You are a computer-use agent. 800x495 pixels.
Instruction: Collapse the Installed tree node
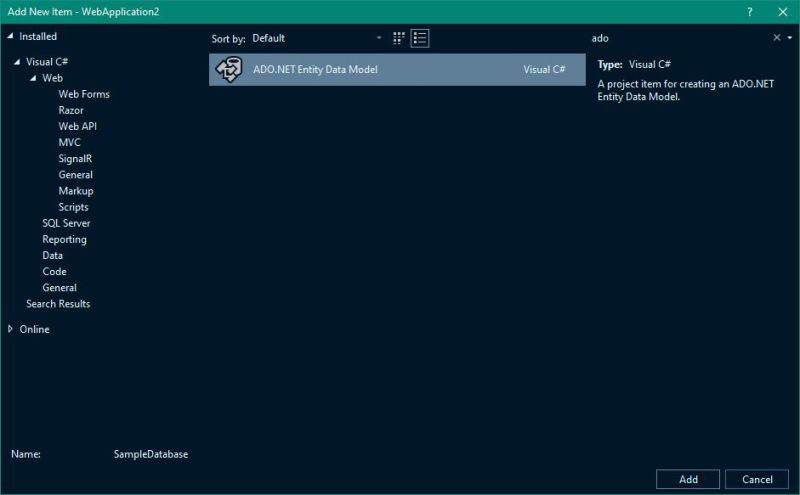(10, 36)
